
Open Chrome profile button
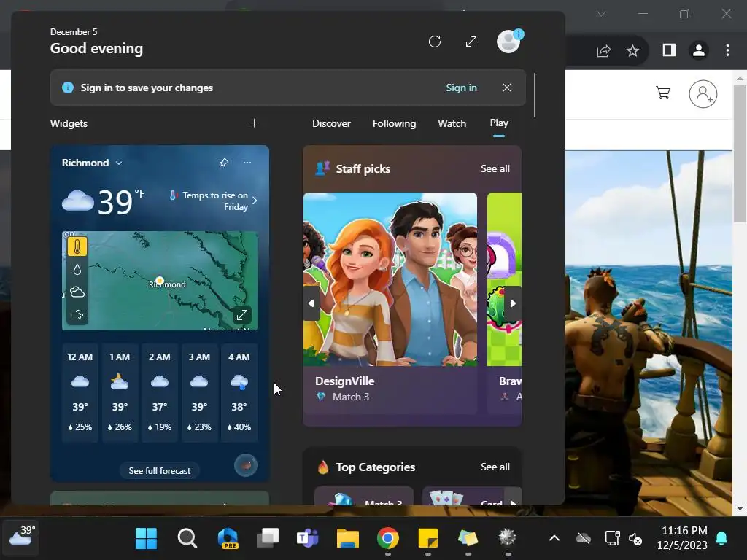point(699,50)
